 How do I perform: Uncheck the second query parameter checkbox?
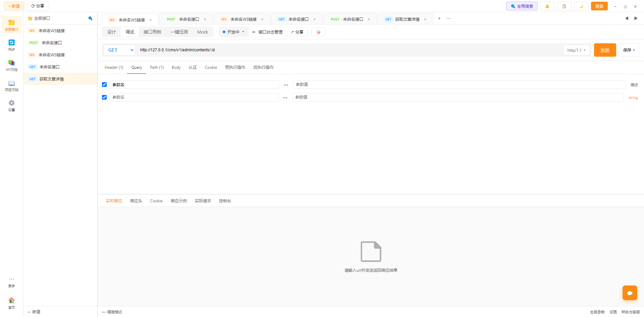(104, 97)
